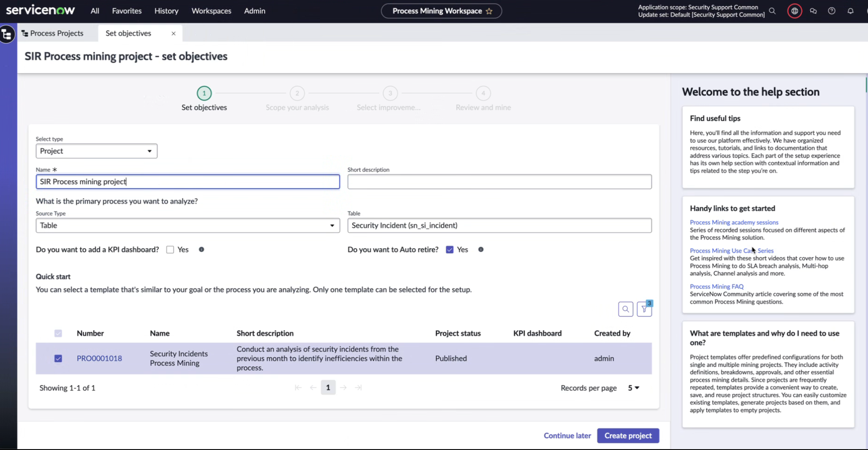The width and height of the screenshot is (868, 450).
Task: Go to the last templates page
Action: [x=358, y=388]
